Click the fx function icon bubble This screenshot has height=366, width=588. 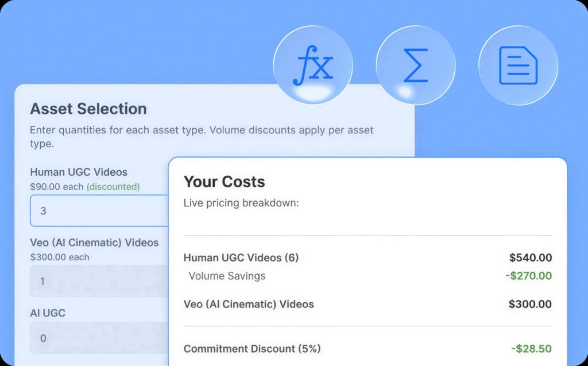click(x=312, y=65)
